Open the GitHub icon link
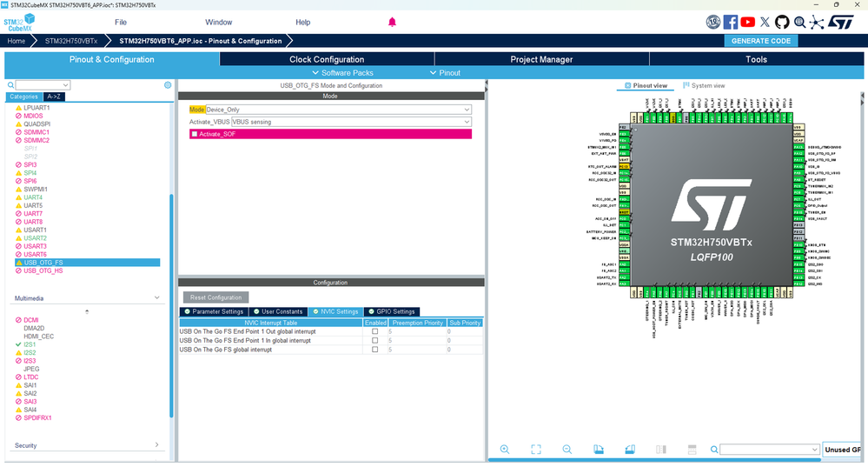The width and height of the screenshot is (868, 467). coord(782,22)
